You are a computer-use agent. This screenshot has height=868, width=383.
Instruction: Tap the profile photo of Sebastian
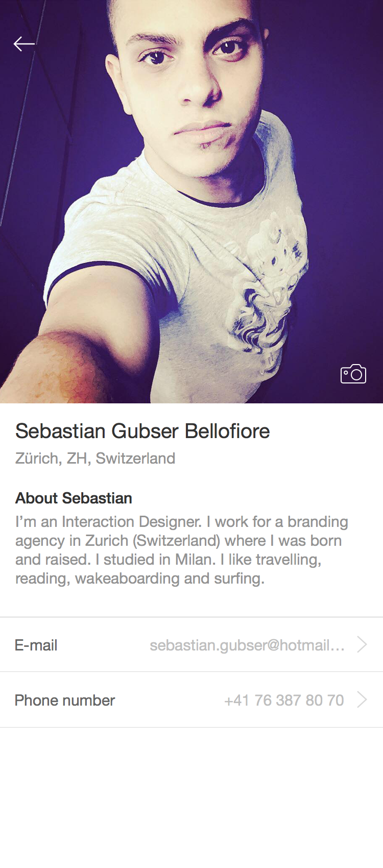point(192,202)
